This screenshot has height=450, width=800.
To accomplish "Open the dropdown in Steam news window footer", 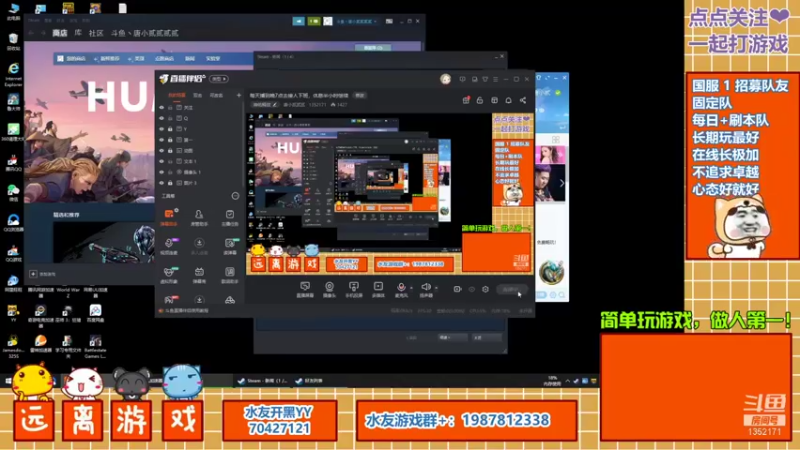I will click(452, 337).
